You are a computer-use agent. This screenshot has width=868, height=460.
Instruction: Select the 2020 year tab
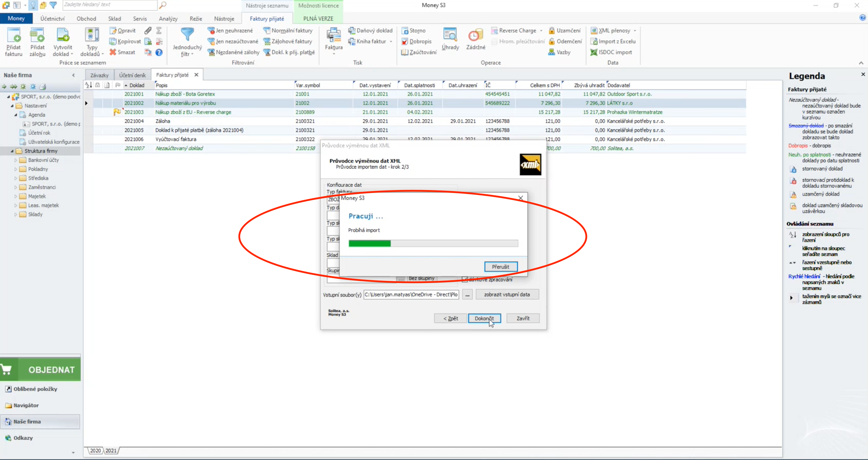[x=95, y=450]
